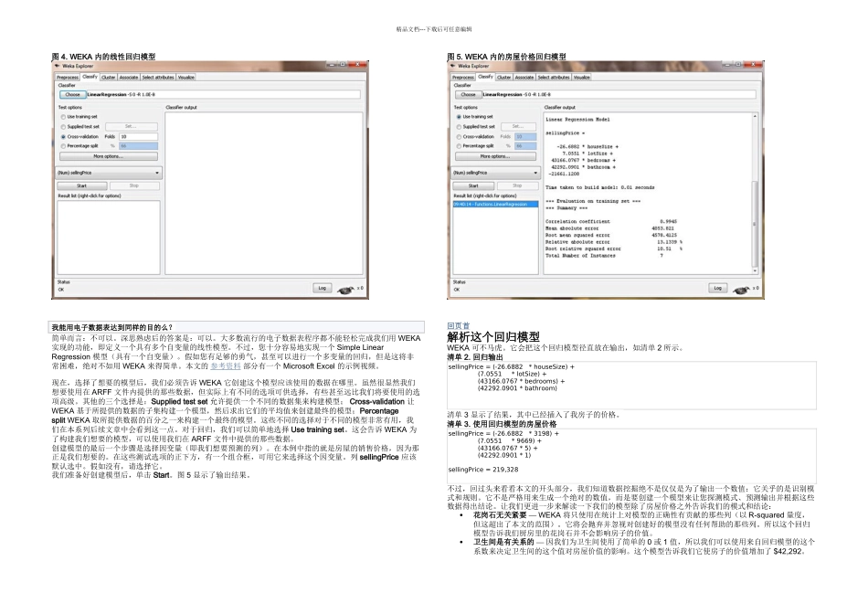Screen dimensions: 868x614
Task: Open Associate tab in Figure 4 window
Action: (129, 78)
